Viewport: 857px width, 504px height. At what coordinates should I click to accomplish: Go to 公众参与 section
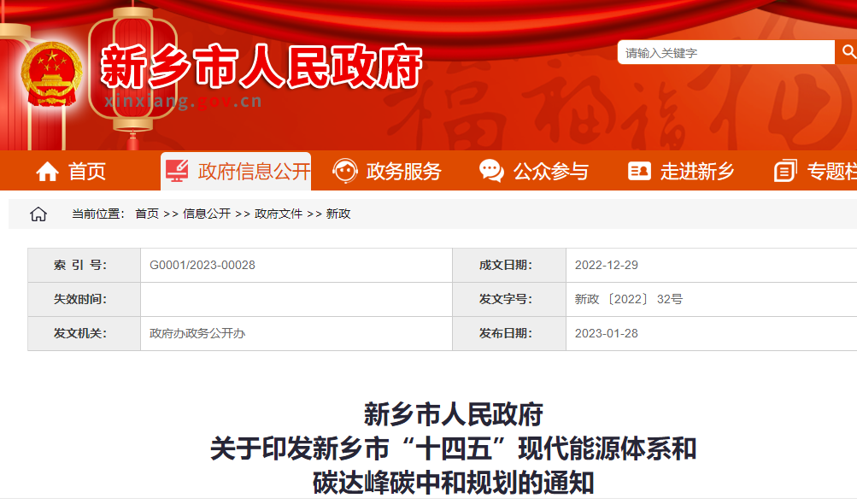550,172
